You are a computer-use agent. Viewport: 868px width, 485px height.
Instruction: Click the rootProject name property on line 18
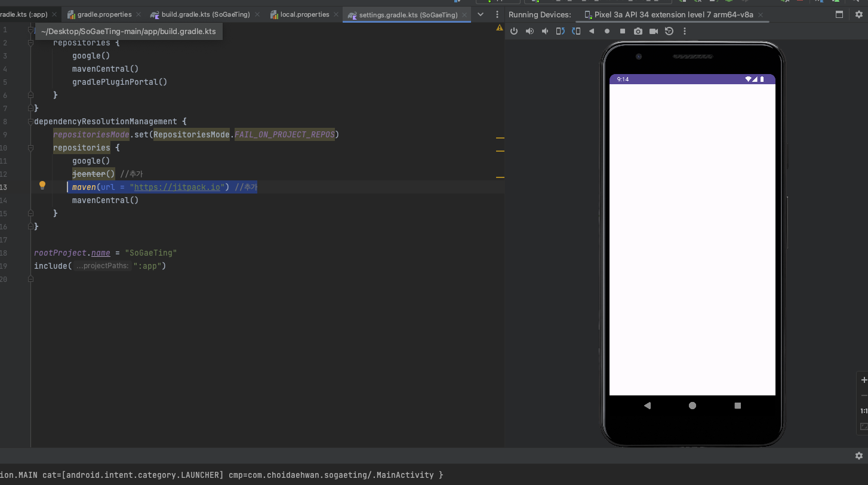[101, 253]
